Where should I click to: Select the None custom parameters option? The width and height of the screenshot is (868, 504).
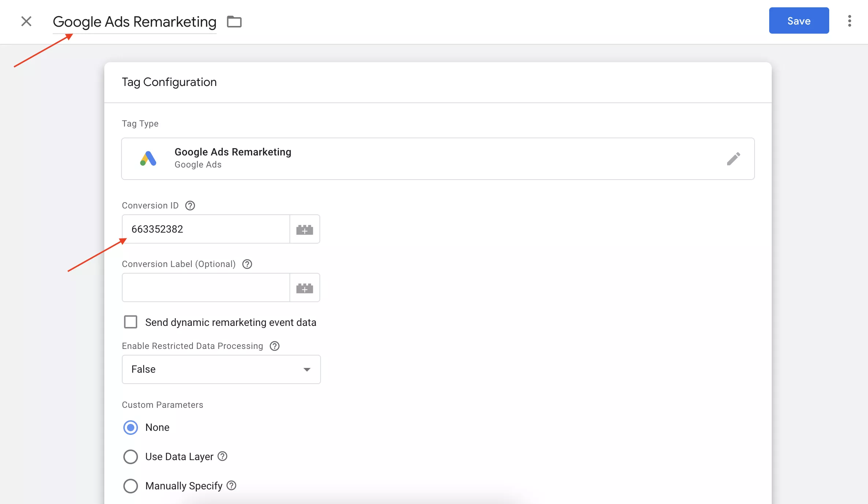[130, 428]
